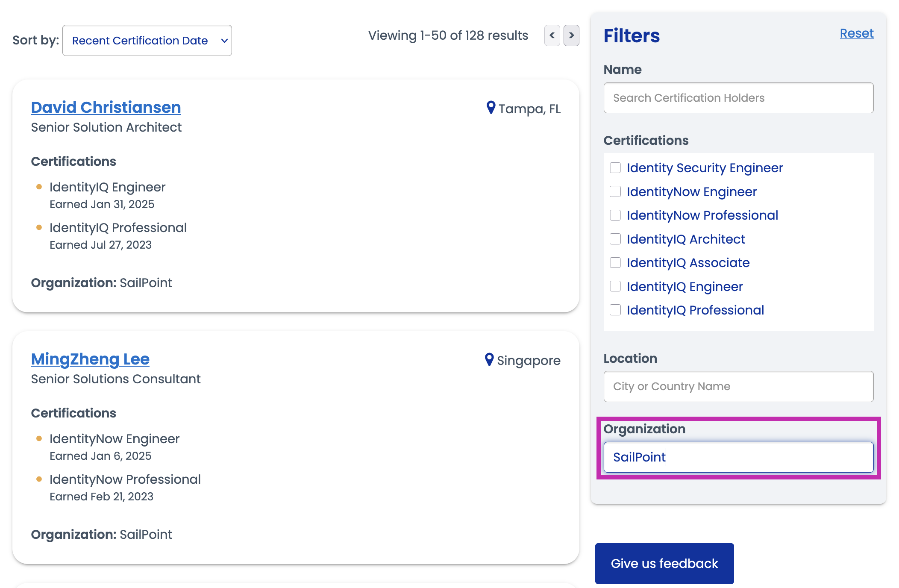899x588 pixels.
Task: Enable the IdentityNow Engineer certification filter
Action: [x=615, y=192]
